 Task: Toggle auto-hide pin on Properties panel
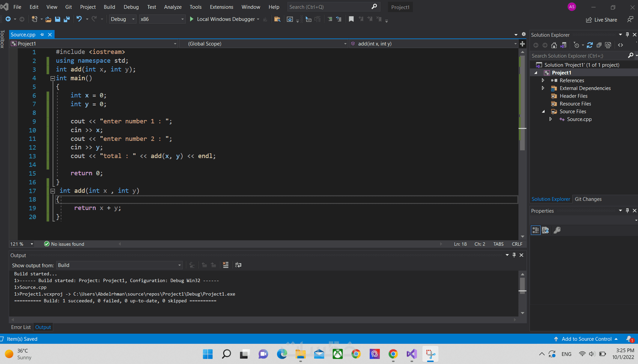[x=627, y=211]
